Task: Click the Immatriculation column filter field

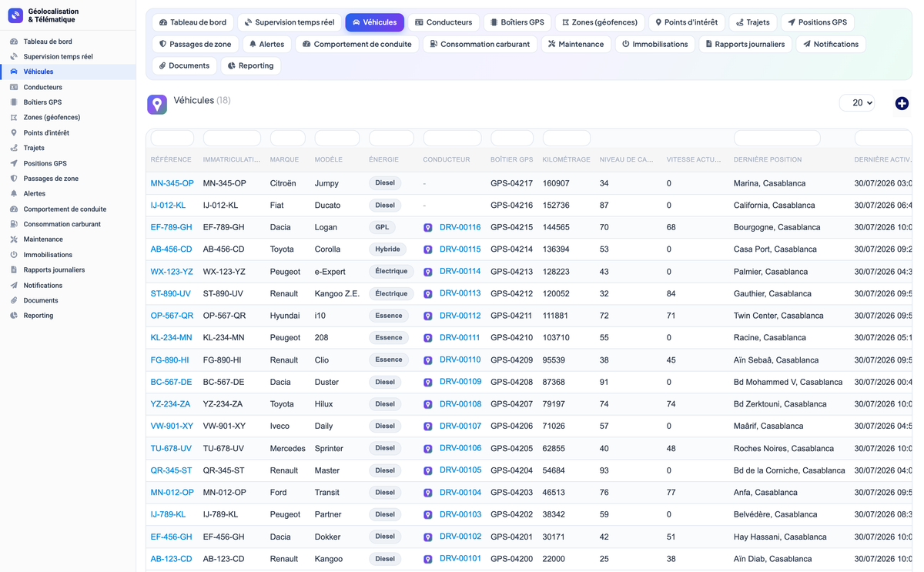Action: click(232, 139)
